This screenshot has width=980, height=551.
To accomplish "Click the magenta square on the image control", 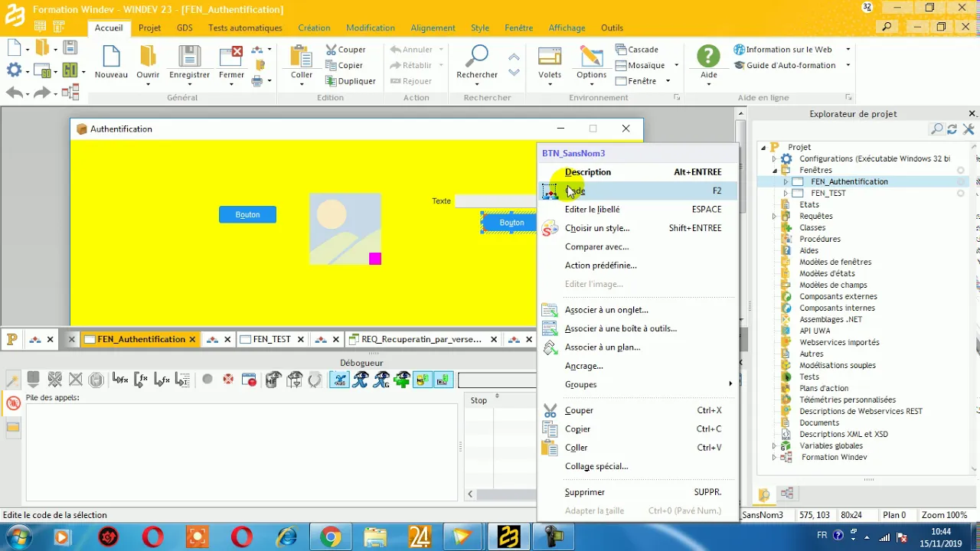I will click(374, 259).
